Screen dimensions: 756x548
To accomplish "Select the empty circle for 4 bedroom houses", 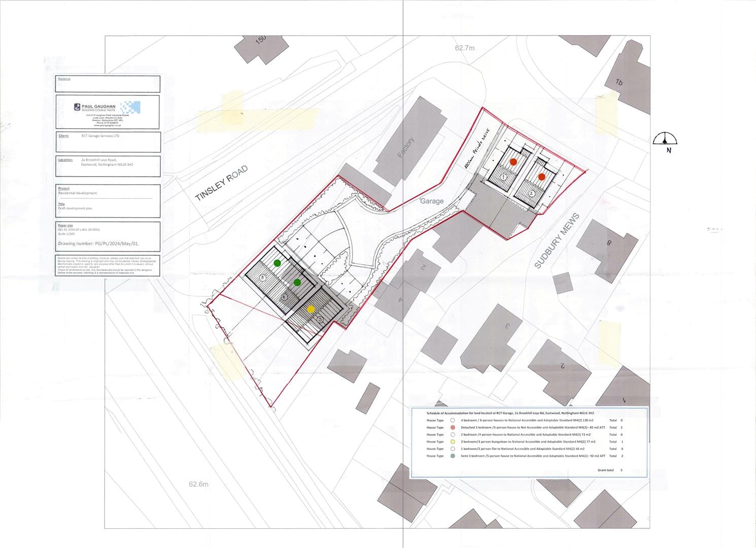I will [x=453, y=421].
